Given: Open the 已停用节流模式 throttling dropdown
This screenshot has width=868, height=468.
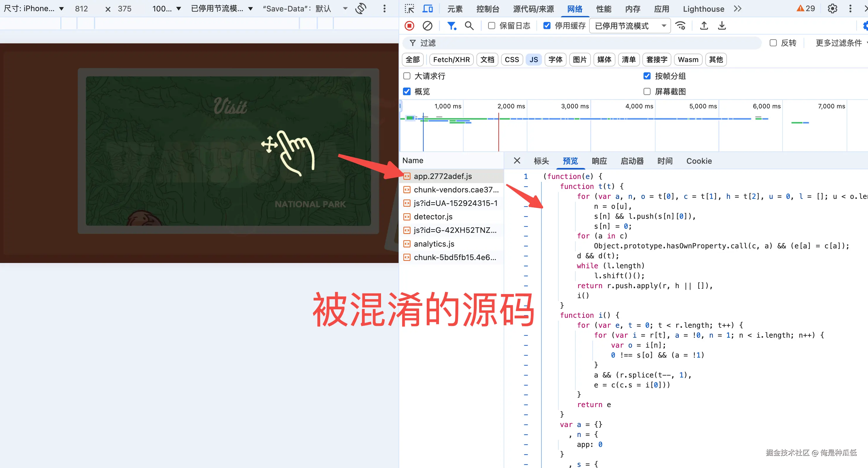Looking at the screenshot, I should [629, 25].
